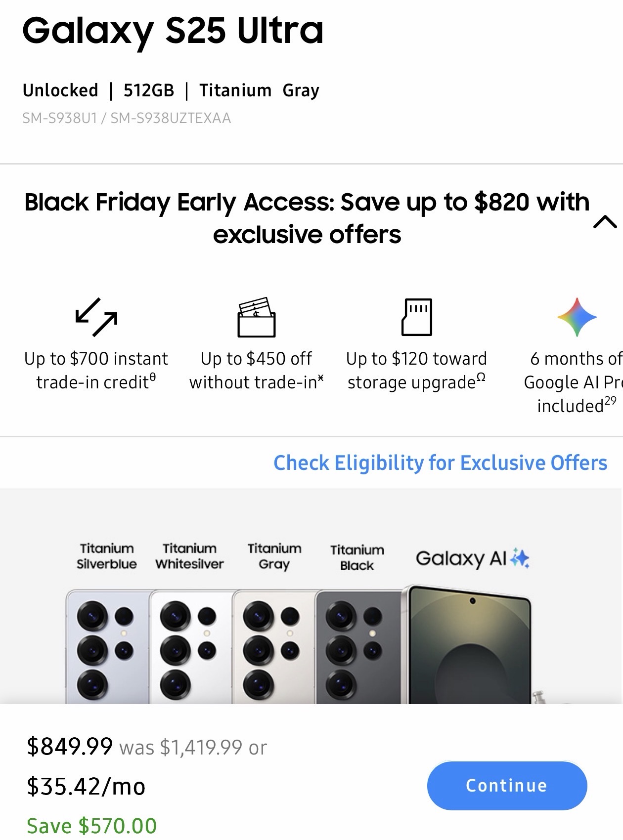Collapse the Black Friday offers chevron
Image resolution: width=623 pixels, height=840 pixels.
tap(604, 222)
